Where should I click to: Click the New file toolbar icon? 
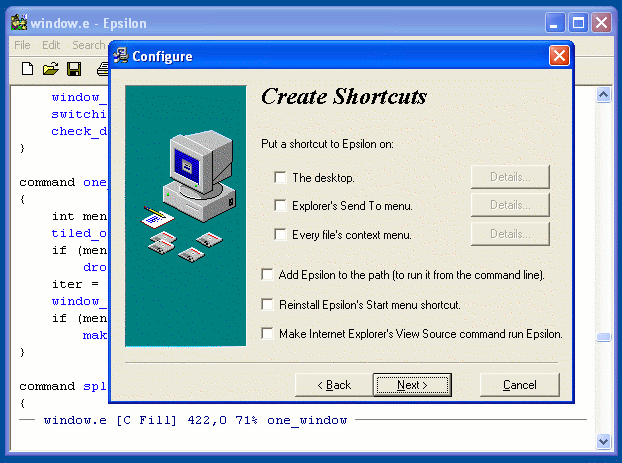pyautogui.click(x=27, y=69)
